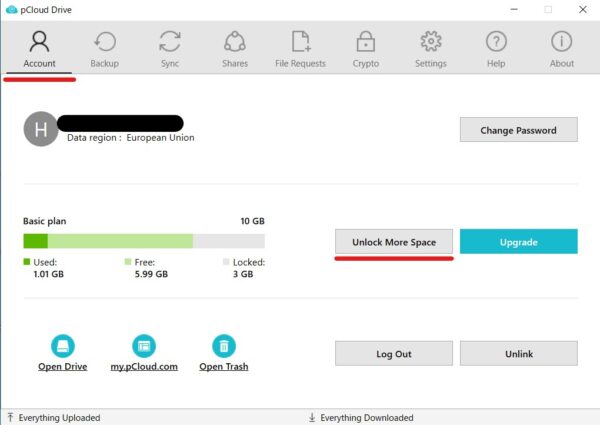Minimize the pCloud Drive window

(514, 10)
